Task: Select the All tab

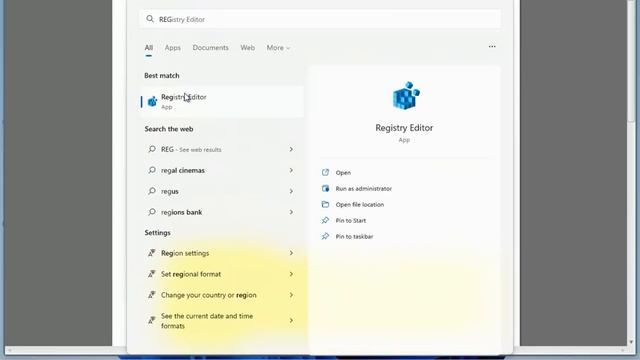Action: [x=149, y=48]
